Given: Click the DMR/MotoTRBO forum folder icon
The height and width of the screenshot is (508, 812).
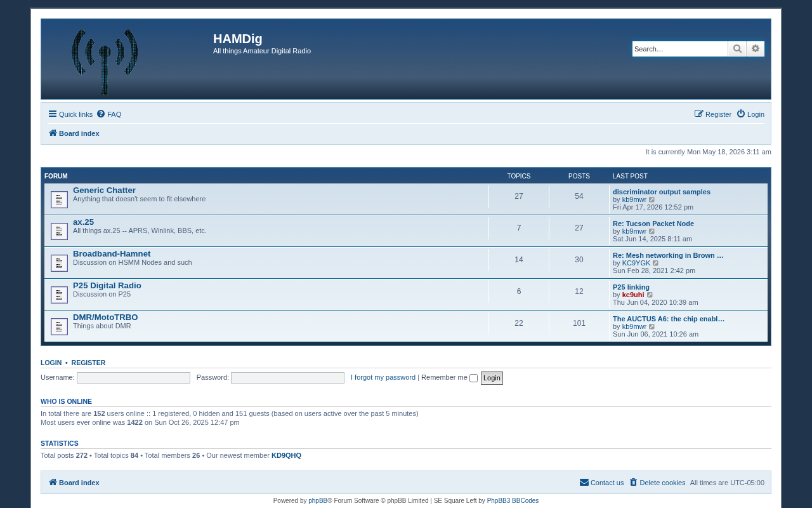Looking at the screenshot, I should 59,326.
